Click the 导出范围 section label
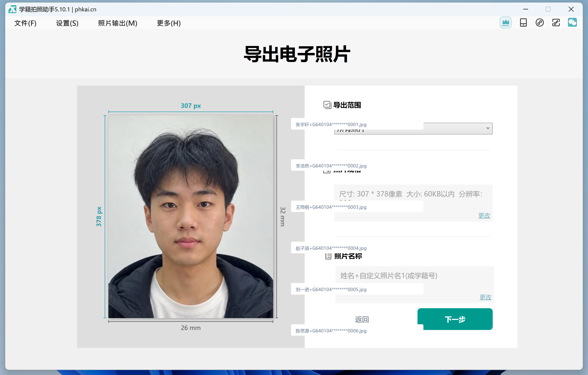 click(x=347, y=105)
